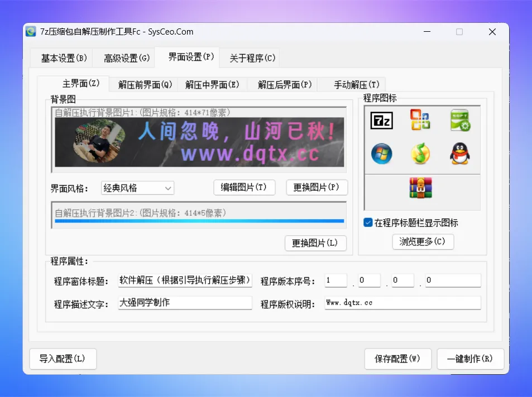532x397 pixels.
Task: Click the blue progress bar background image
Action: point(199,221)
